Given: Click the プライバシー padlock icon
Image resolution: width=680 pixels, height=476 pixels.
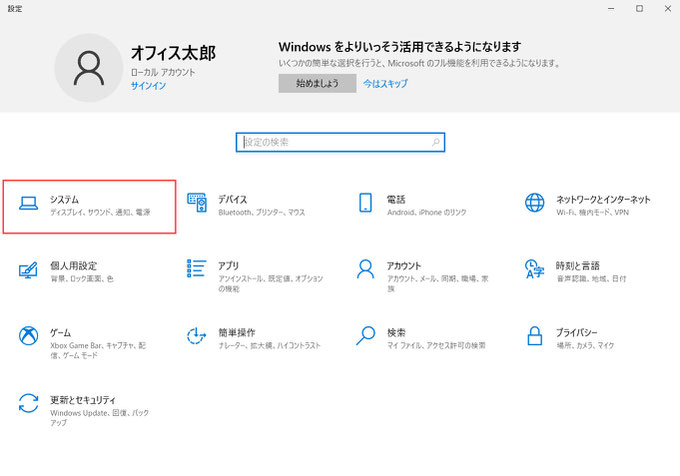Looking at the screenshot, I should tap(534, 336).
